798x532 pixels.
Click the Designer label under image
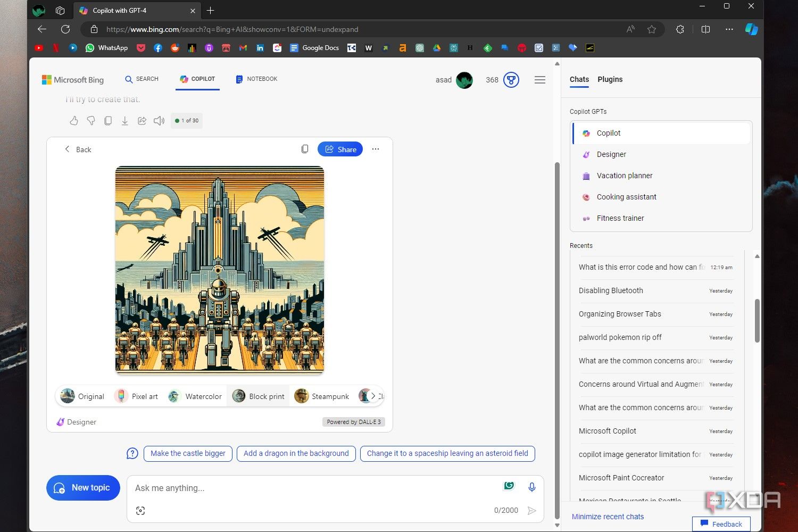[77, 422]
